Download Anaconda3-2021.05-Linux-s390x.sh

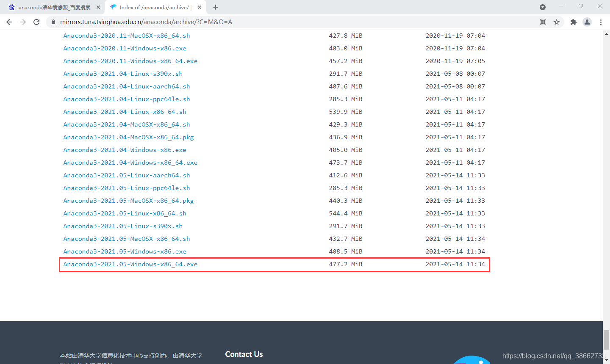point(123,226)
